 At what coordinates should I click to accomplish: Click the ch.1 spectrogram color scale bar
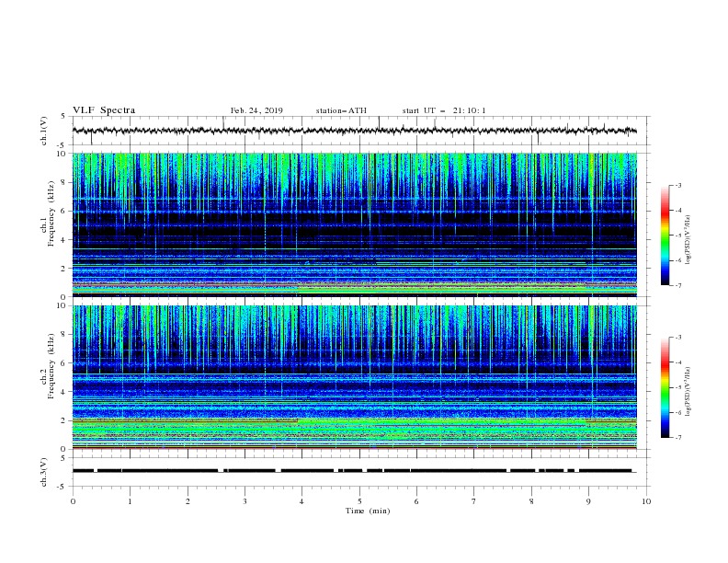point(665,236)
